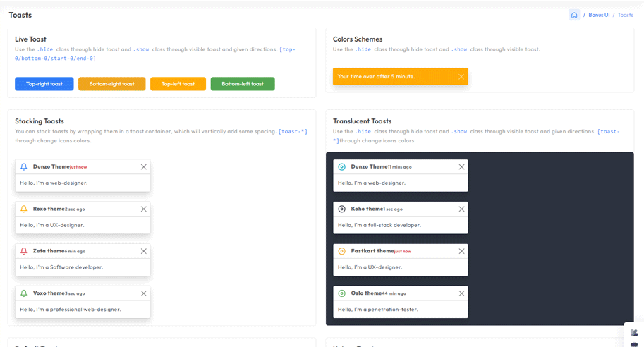Click the blue bell icon on Dunzo Theme
The width and height of the screenshot is (644, 347).
pos(24,167)
